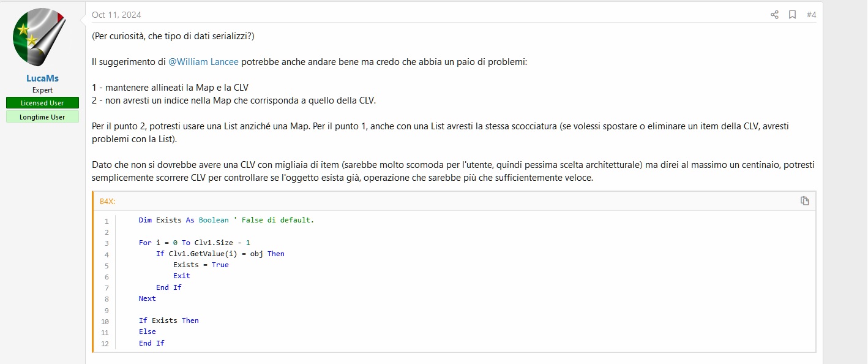The height and width of the screenshot is (364, 868).
Task: Click line number 12 in code gutter
Action: [x=105, y=344]
